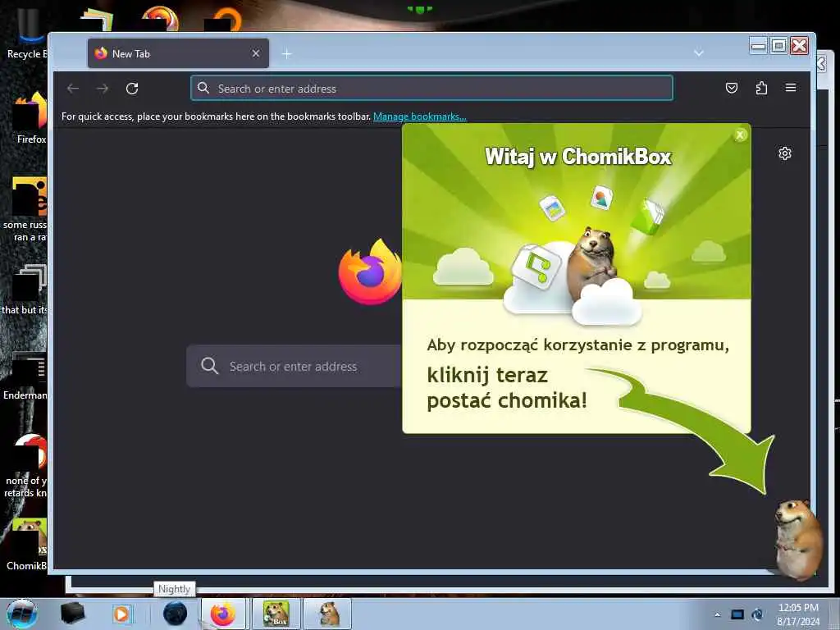This screenshot has height=630, width=840.
Task: Open the black box taskbar icon
Action: coord(72,614)
